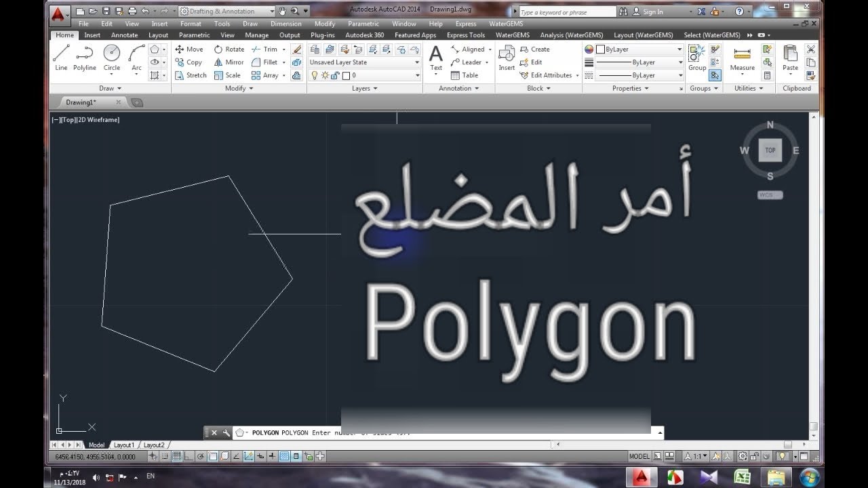Click the Copy tool

pyautogui.click(x=189, y=62)
